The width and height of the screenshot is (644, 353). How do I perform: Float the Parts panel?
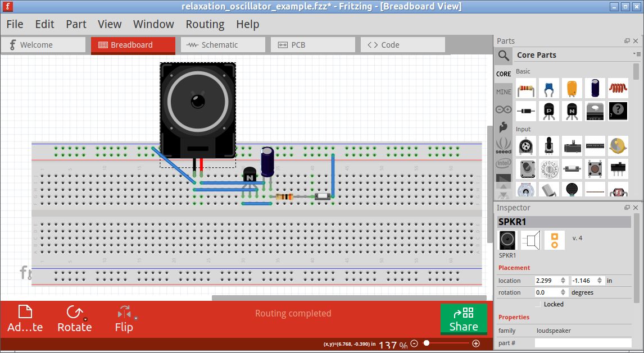tap(627, 40)
